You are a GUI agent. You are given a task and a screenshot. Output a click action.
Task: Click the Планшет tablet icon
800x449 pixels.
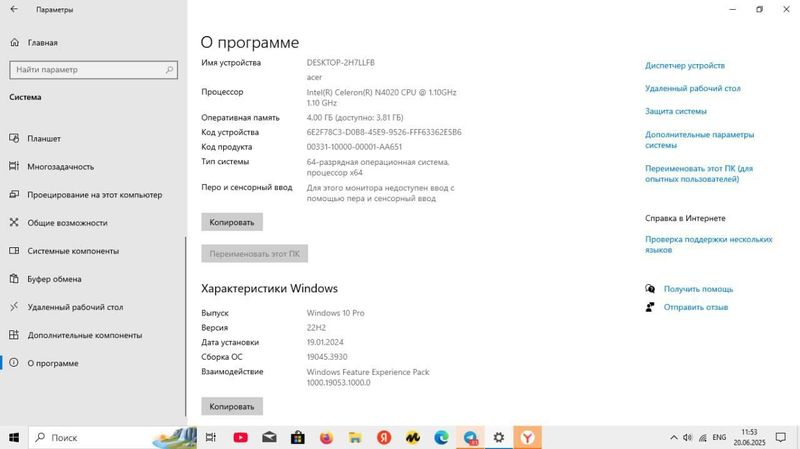pos(14,138)
